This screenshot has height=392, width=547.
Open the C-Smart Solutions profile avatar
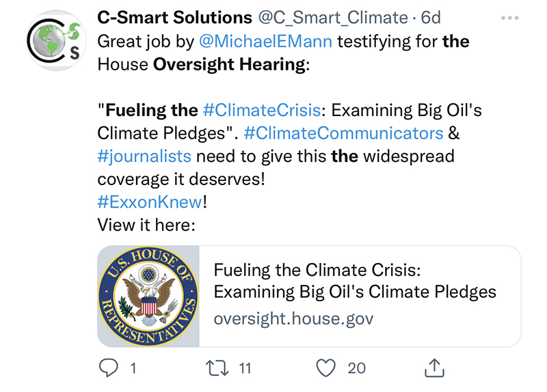click(x=53, y=42)
